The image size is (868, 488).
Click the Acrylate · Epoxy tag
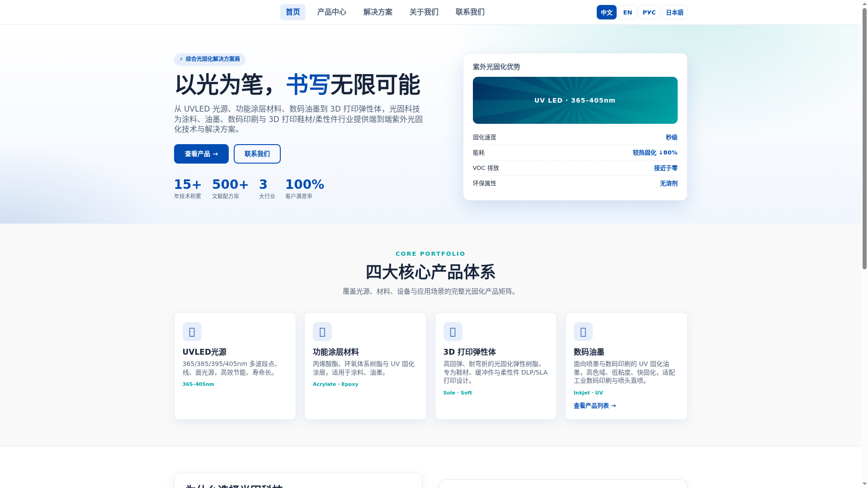click(x=335, y=384)
